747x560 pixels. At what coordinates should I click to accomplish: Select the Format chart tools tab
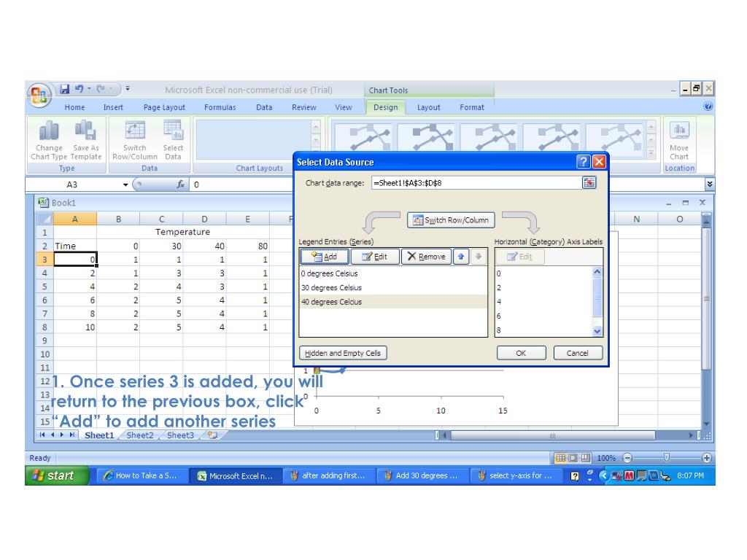[472, 108]
